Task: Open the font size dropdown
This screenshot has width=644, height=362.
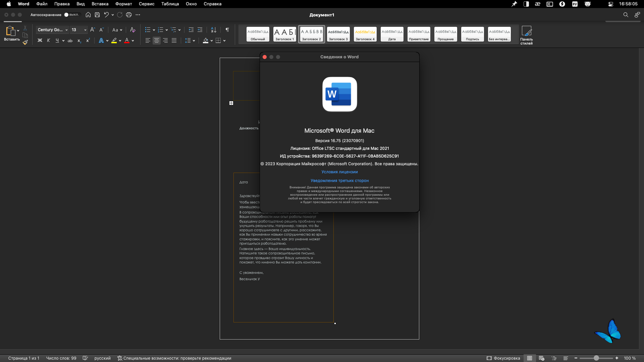Action: pos(85,30)
